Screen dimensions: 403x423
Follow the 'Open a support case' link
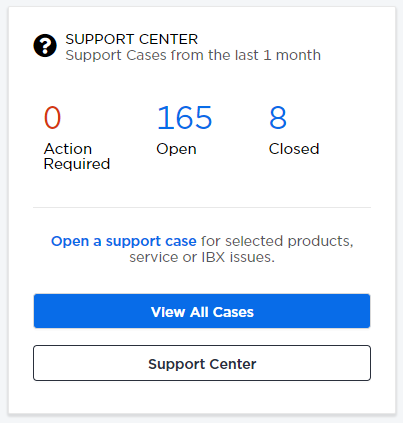click(124, 241)
